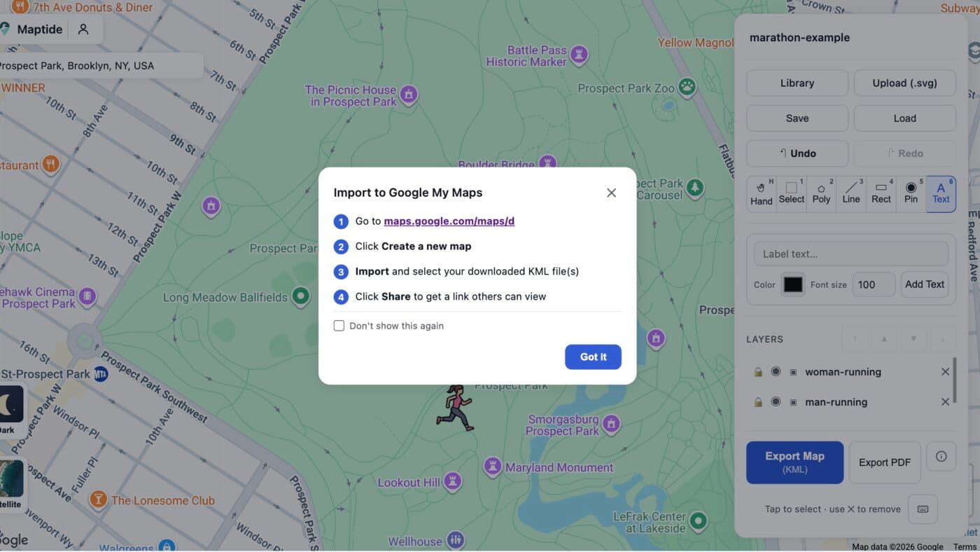This screenshot has width=980, height=552.
Task: Toggle visibility of man-running layer
Action: click(x=776, y=402)
